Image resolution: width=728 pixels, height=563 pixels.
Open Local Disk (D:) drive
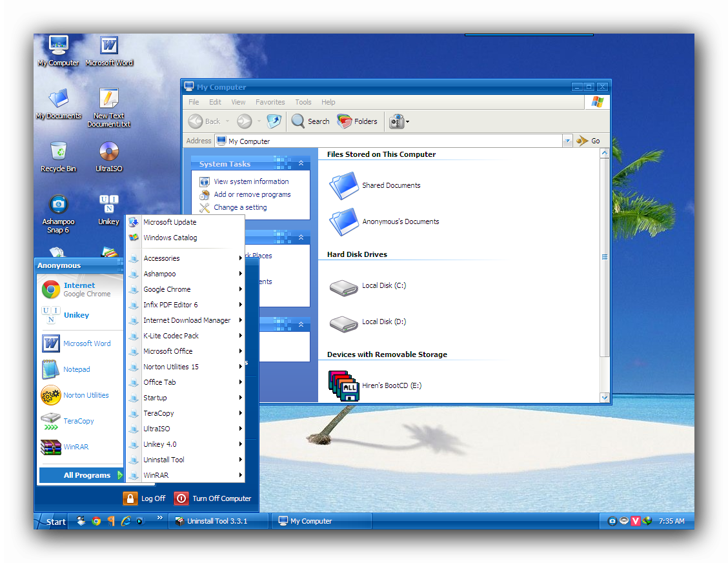367,322
